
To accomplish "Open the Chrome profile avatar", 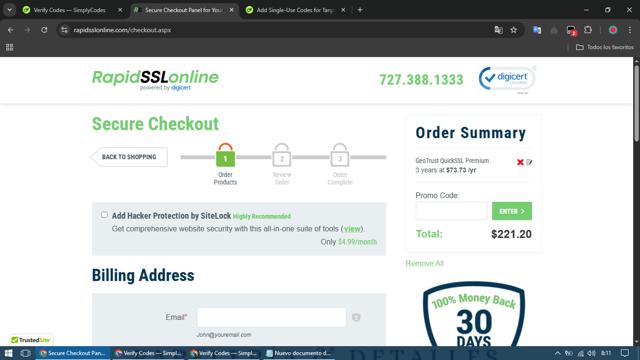I will pos(613,30).
